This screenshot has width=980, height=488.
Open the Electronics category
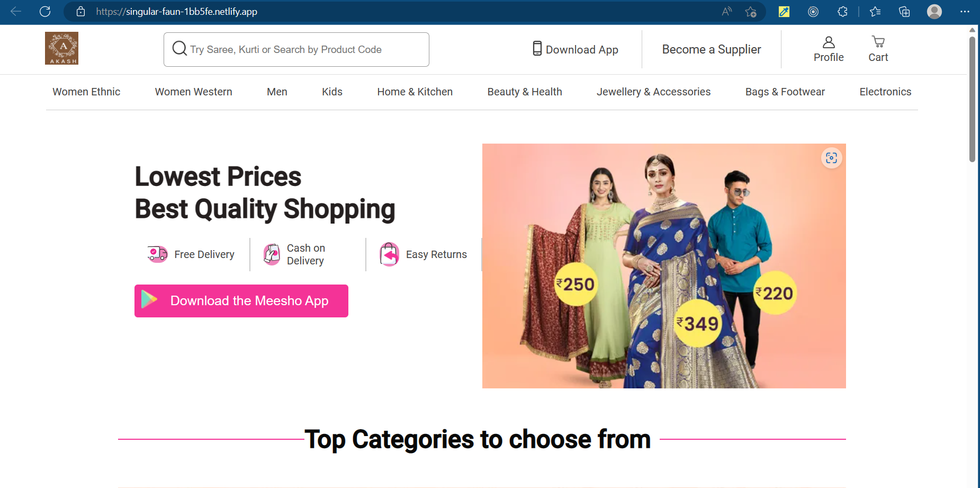click(885, 92)
